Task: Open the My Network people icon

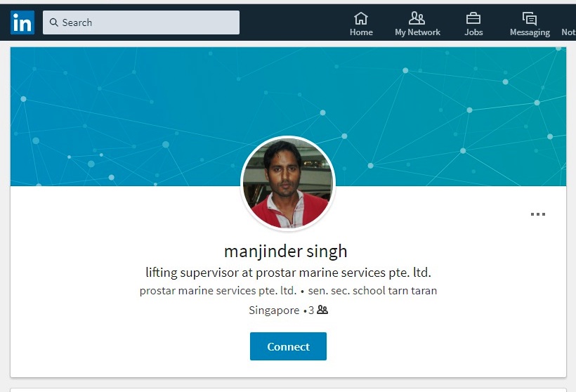Action: click(x=417, y=18)
